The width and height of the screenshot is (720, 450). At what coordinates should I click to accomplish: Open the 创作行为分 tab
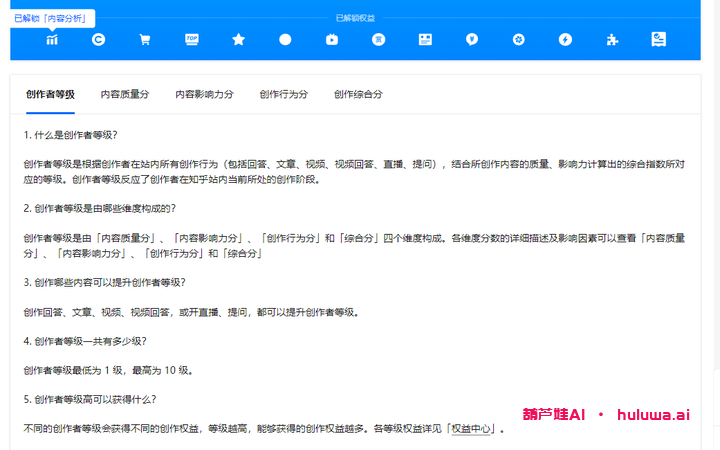284,95
